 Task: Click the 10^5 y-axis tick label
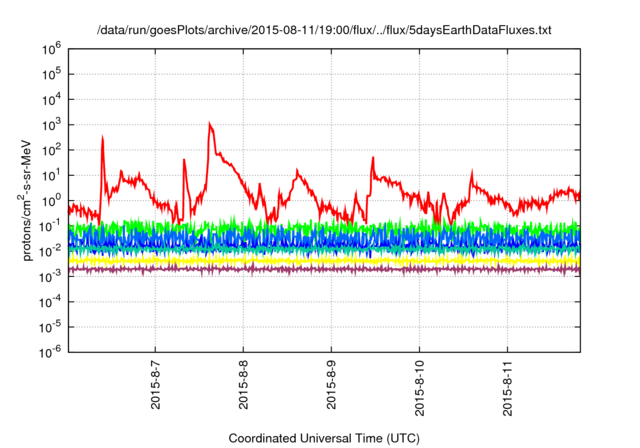tap(51, 74)
